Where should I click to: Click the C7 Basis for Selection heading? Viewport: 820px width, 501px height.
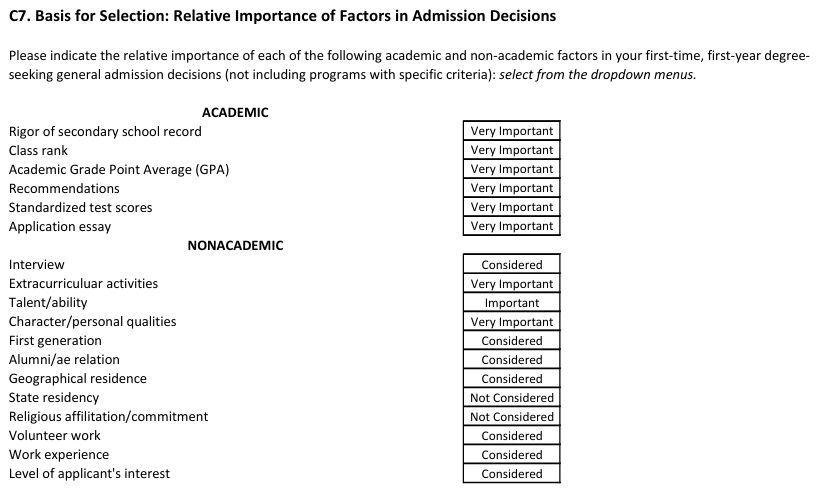[282, 17]
